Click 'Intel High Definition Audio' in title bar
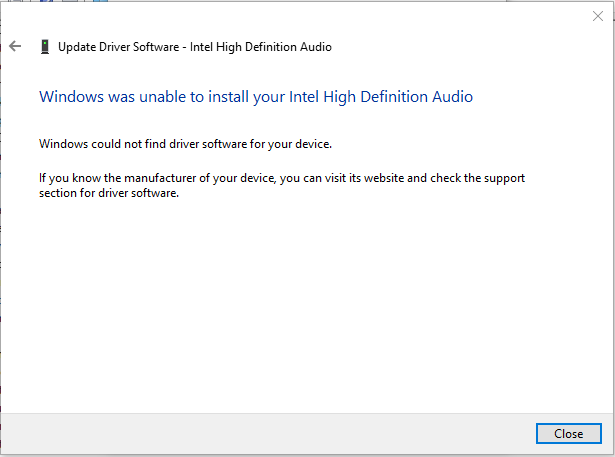The image size is (615, 457). click(x=261, y=47)
